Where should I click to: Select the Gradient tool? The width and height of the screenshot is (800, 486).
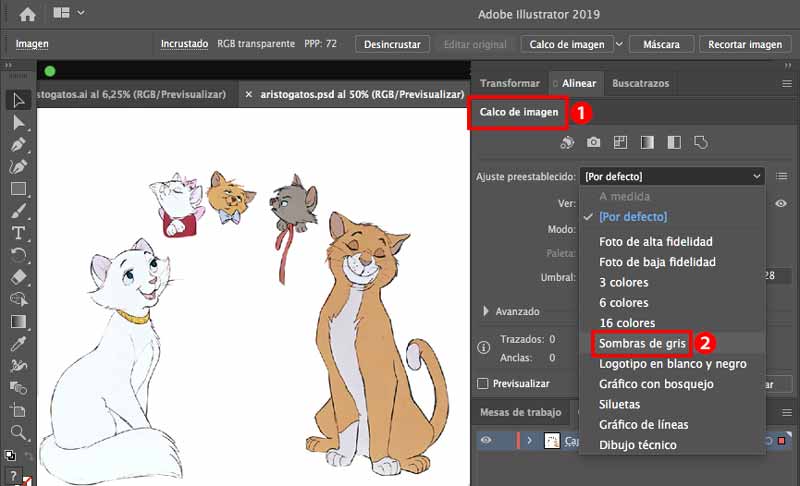18,321
